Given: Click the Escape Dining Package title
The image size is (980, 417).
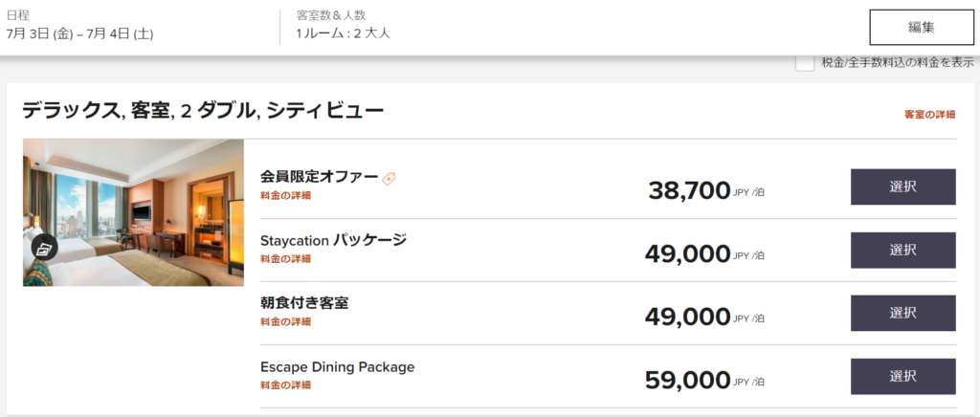Looking at the screenshot, I should point(337,366).
